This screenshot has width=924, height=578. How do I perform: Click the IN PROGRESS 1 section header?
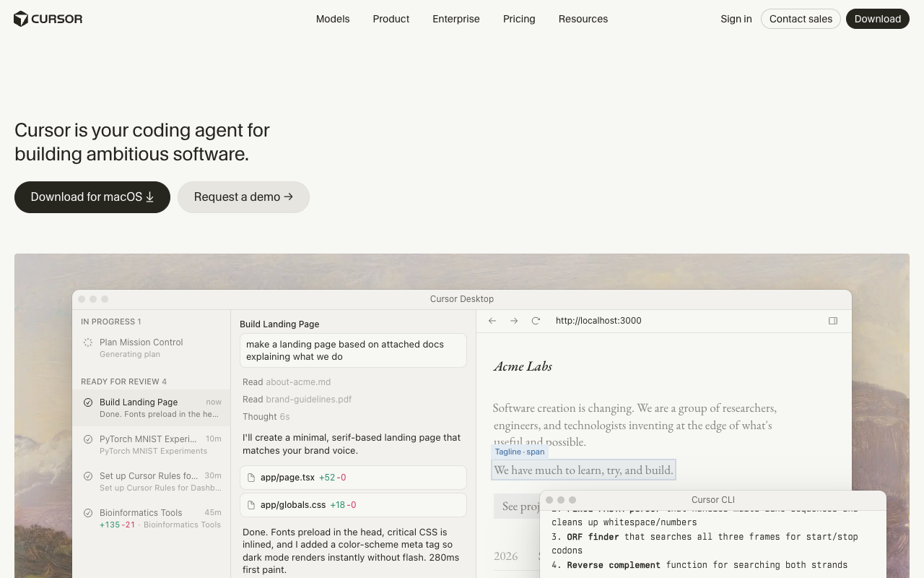[111, 322]
